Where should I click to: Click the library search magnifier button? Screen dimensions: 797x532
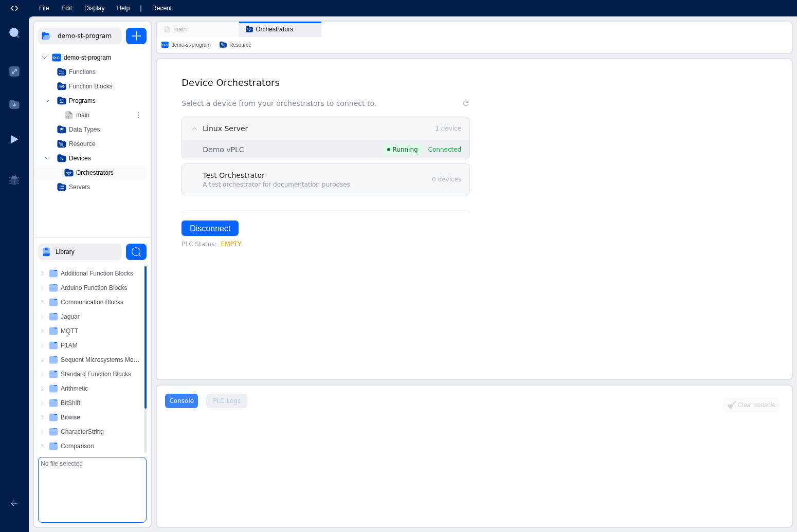[x=136, y=252]
